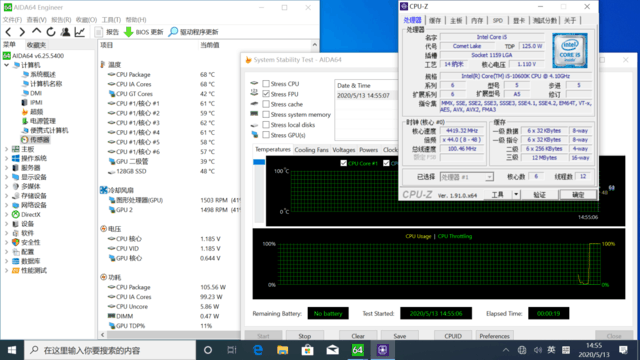Open Microsoft Store from taskbar
Screen dimensions: 640x360
(x=307, y=350)
